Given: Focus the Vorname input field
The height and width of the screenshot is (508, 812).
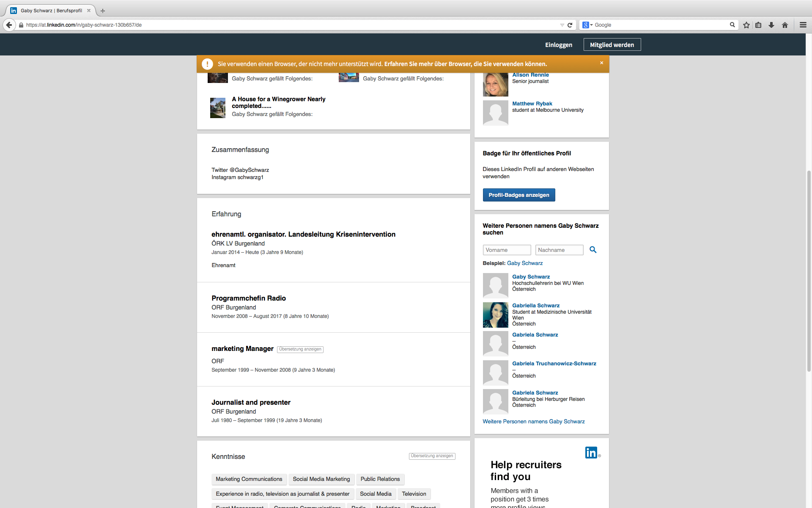Looking at the screenshot, I should [x=507, y=250].
